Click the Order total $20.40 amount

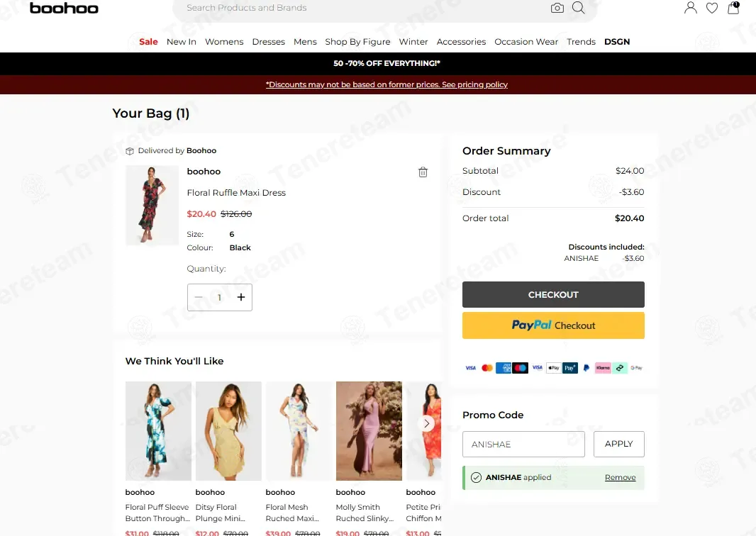pos(629,218)
